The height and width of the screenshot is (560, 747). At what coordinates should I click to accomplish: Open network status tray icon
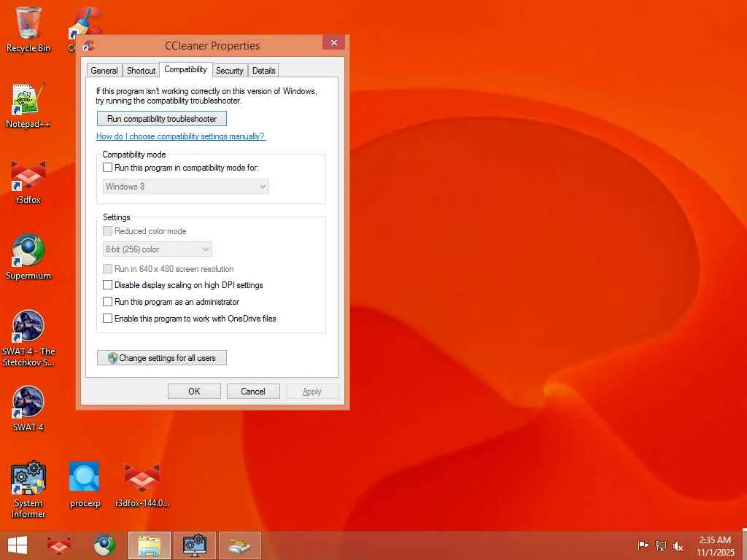coord(661,545)
